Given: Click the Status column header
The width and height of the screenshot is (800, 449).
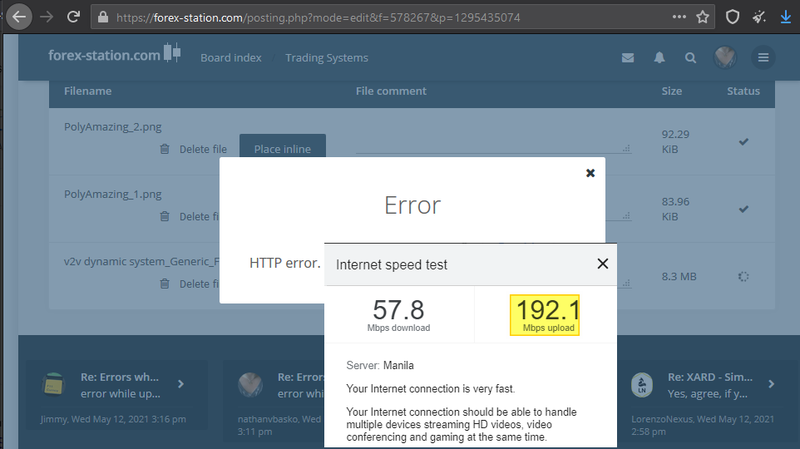Looking at the screenshot, I should (x=743, y=91).
